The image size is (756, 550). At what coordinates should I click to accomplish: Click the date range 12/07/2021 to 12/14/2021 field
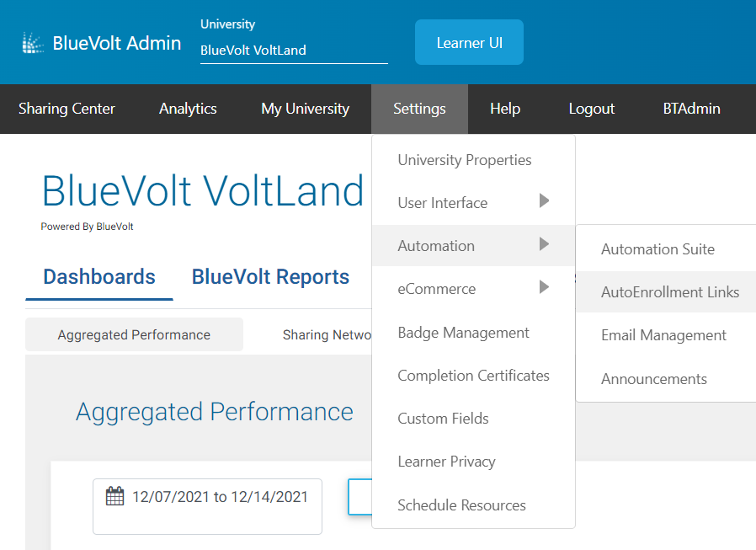tap(207, 506)
